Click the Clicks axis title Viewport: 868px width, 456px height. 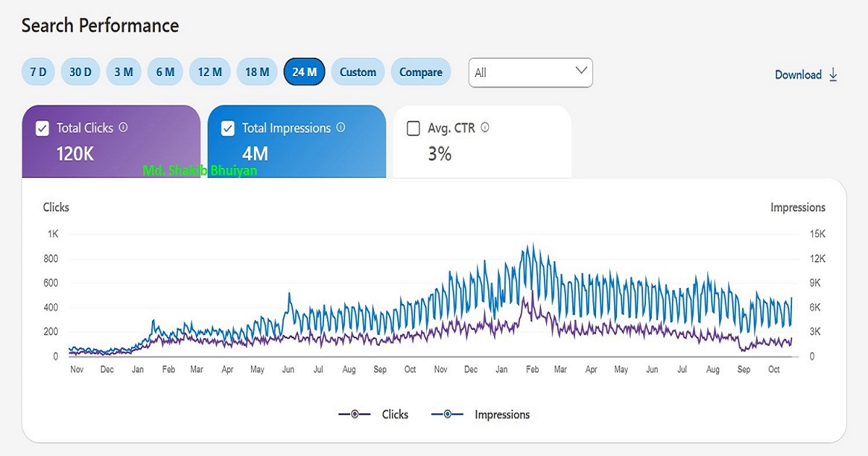[56, 207]
